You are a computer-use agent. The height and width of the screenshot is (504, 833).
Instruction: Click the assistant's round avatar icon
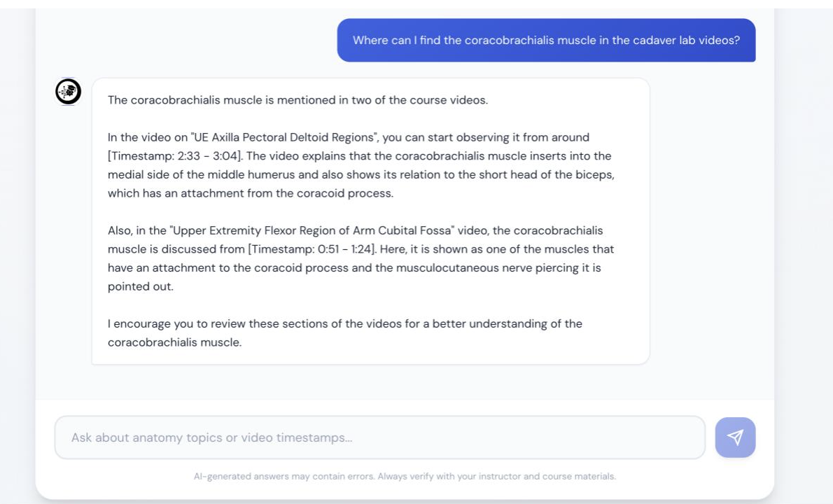pos(68,91)
